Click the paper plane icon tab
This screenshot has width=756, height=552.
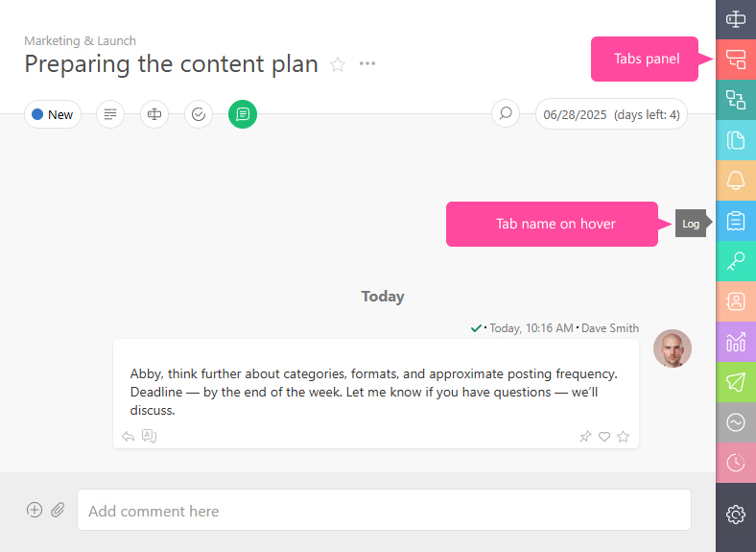pyautogui.click(x=736, y=382)
